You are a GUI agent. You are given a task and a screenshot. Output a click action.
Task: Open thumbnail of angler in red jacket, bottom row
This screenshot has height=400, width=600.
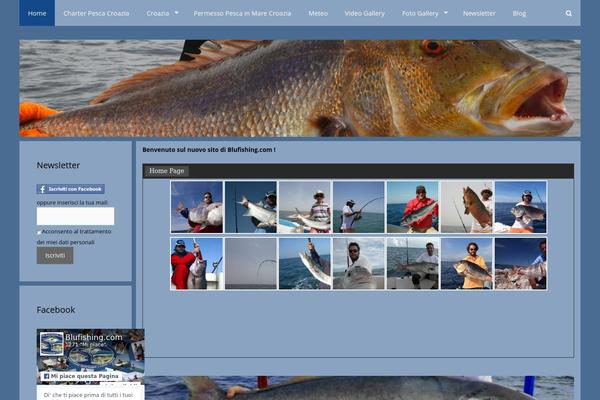tap(197, 264)
